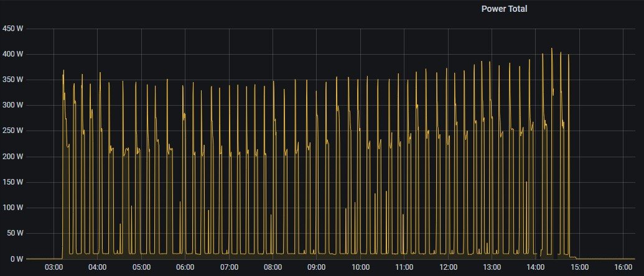This screenshot has height=276, width=644.
Task: Open the Power Total panel title
Action: tap(504, 9)
